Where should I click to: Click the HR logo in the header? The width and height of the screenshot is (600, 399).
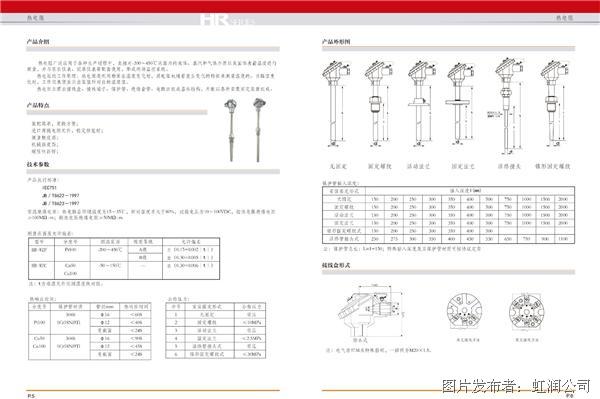click(x=214, y=20)
